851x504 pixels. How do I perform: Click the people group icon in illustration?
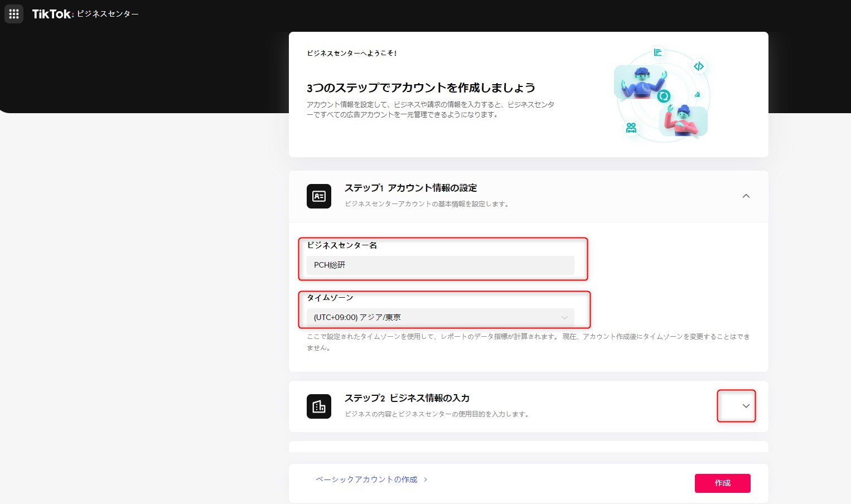pyautogui.click(x=631, y=128)
